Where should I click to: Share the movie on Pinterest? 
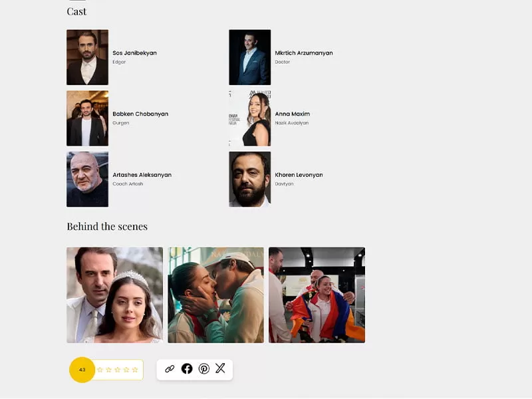[203, 368]
